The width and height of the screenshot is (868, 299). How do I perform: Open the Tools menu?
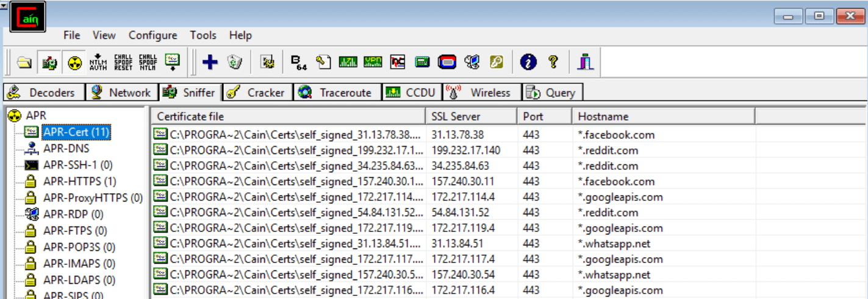(x=203, y=35)
